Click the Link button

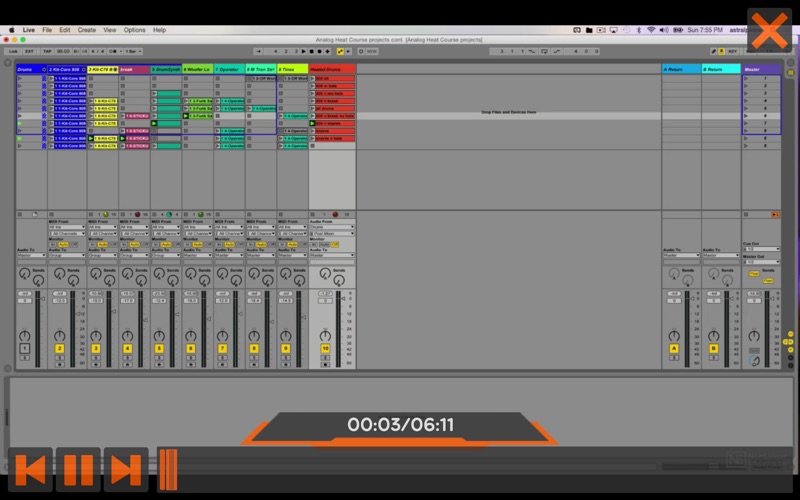[x=13, y=52]
